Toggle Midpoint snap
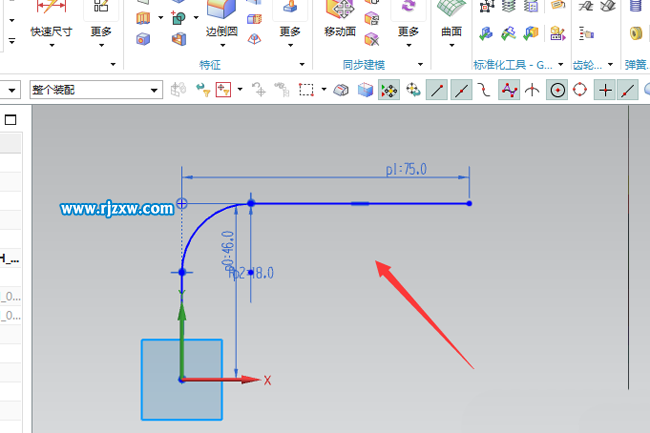 461,90
